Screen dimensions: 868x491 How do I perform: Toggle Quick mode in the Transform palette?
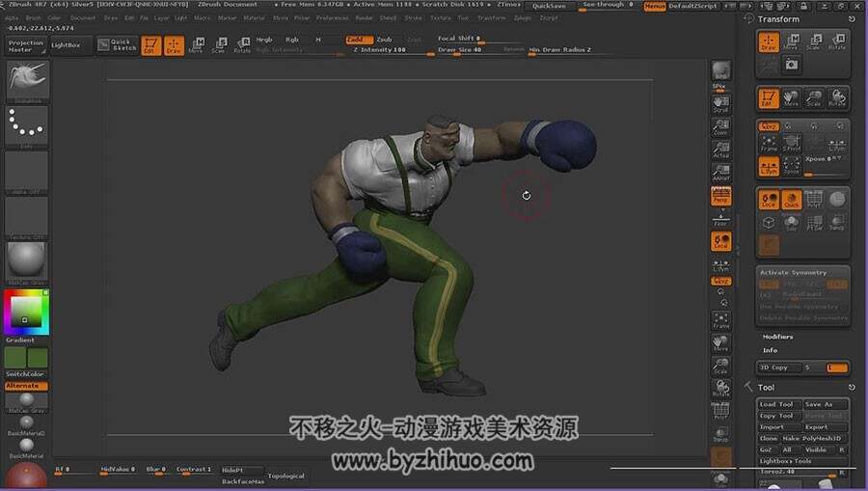coord(792,200)
